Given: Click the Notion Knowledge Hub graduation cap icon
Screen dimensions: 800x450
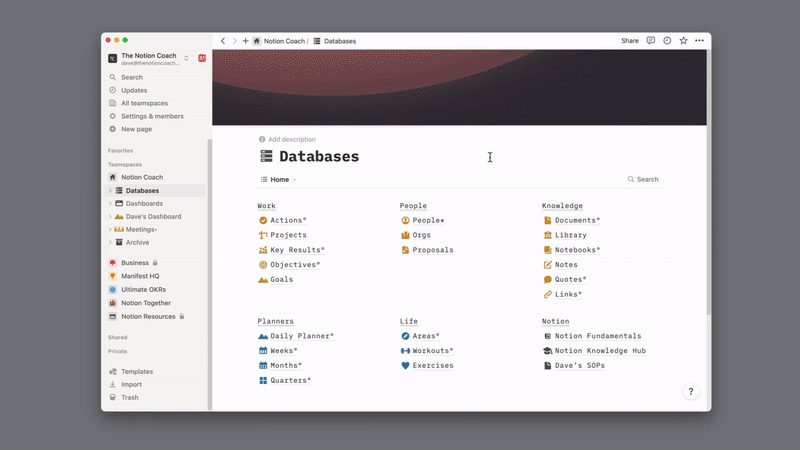Looking at the screenshot, I should 547,351.
